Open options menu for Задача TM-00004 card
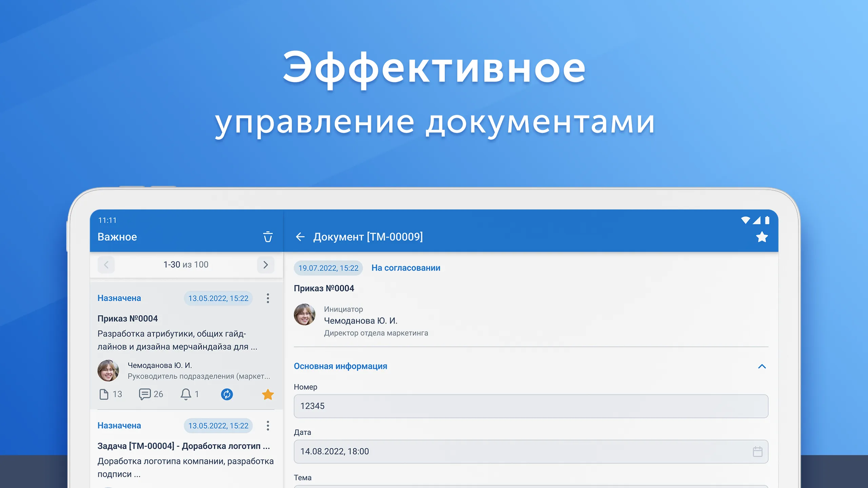Screen dimensions: 868x488 click(x=268, y=426)
